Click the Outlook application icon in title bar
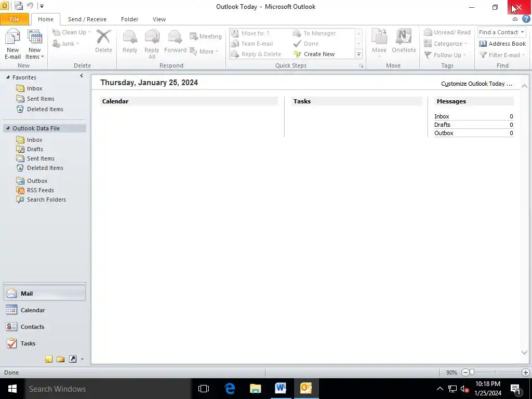The width and height of the screenshot is (532, 399). (x=5, y=6)
